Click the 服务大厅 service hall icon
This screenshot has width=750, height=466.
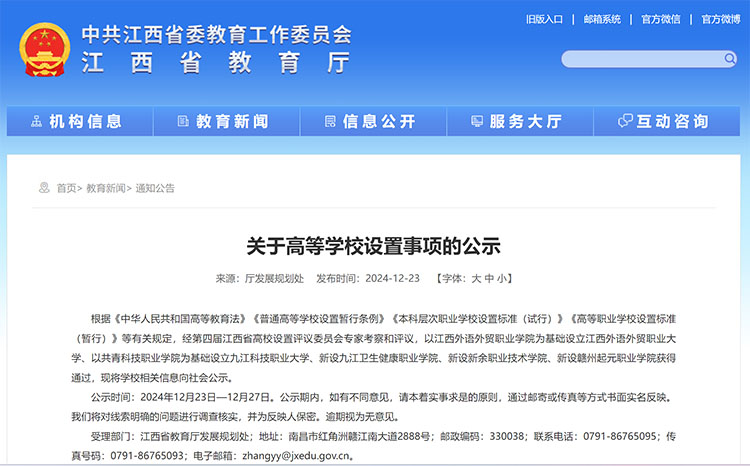point(474,121)
